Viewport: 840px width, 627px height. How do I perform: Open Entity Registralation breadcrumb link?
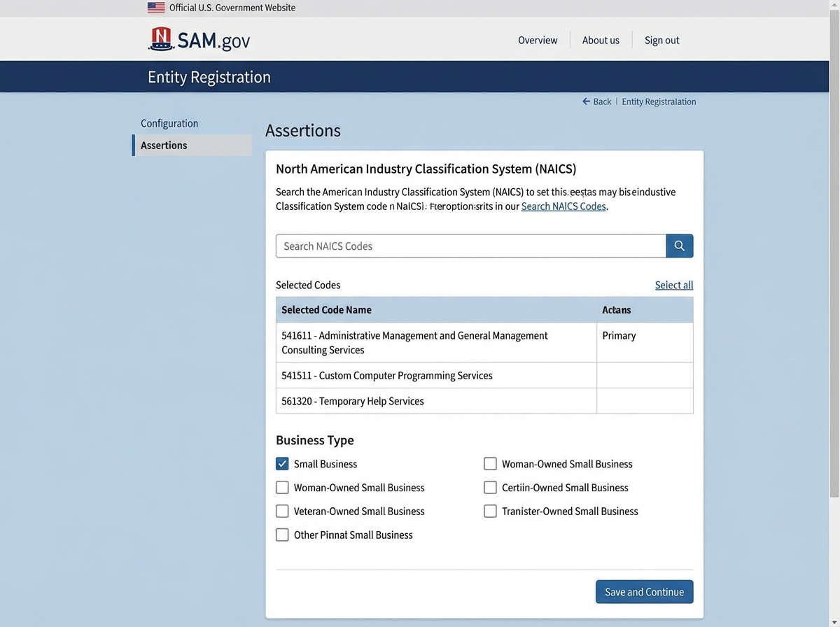coord(658,101)
